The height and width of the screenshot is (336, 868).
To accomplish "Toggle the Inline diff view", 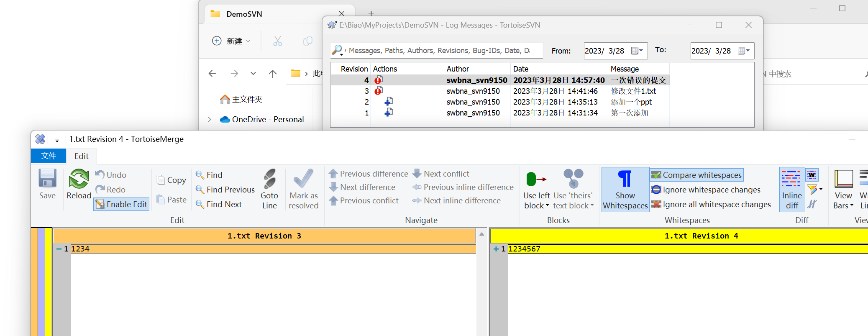I will 792,189.
